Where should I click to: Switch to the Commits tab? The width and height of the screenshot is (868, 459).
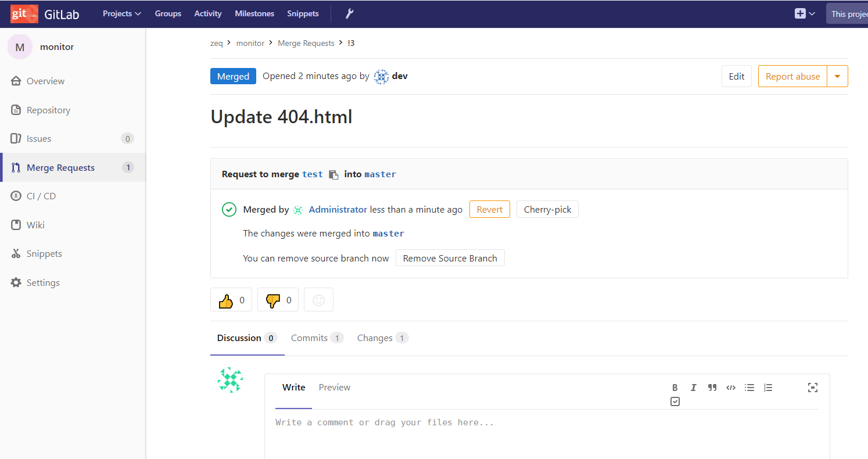coord(317,338)
